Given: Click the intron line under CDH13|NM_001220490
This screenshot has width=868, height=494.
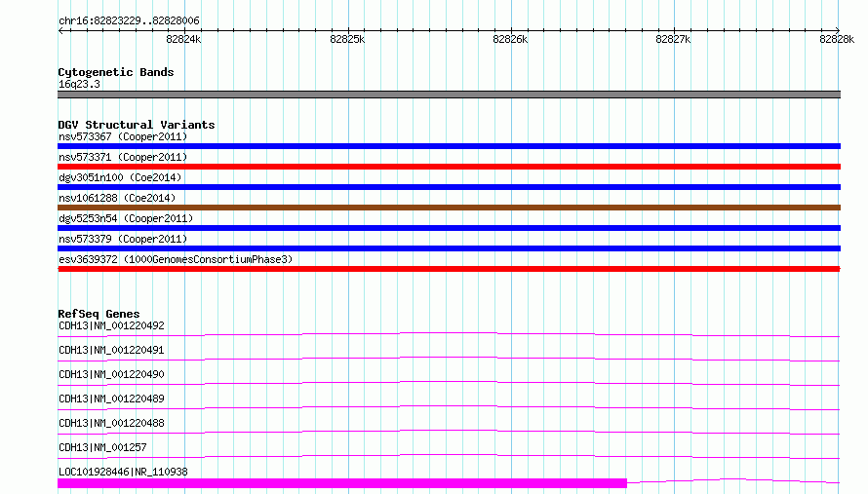Looking at the screenshot, I should pos(449,383).
